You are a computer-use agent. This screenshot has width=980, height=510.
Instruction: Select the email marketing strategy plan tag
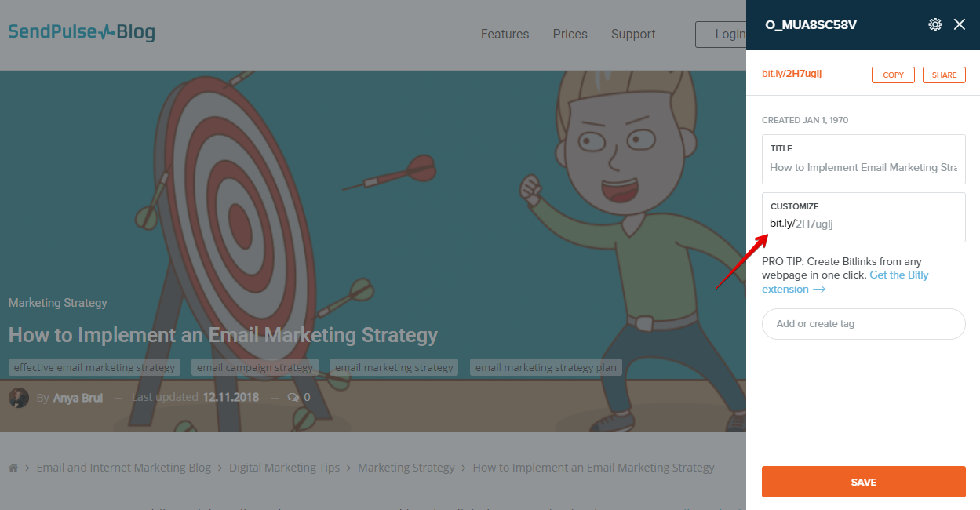tap(546, 367)
